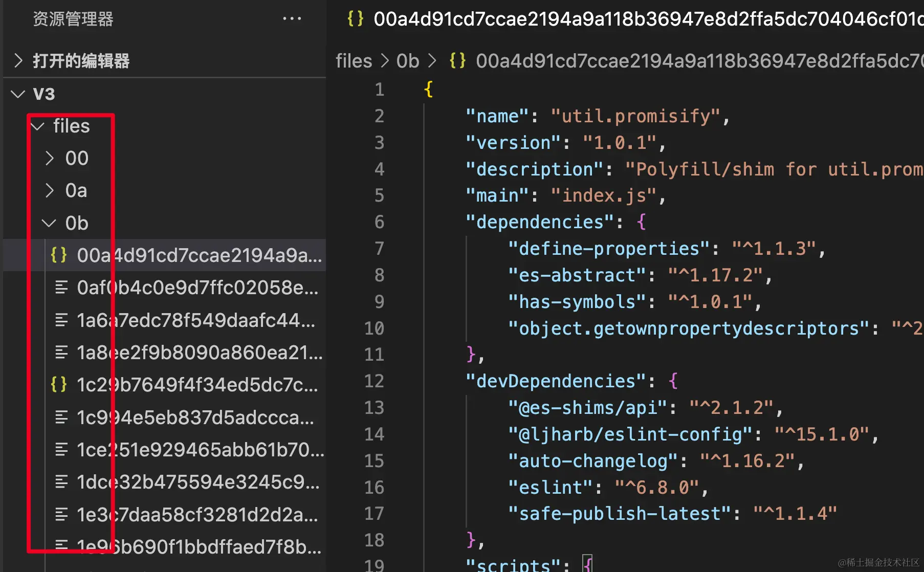Click the "util.promisify" value

point(635,116)
